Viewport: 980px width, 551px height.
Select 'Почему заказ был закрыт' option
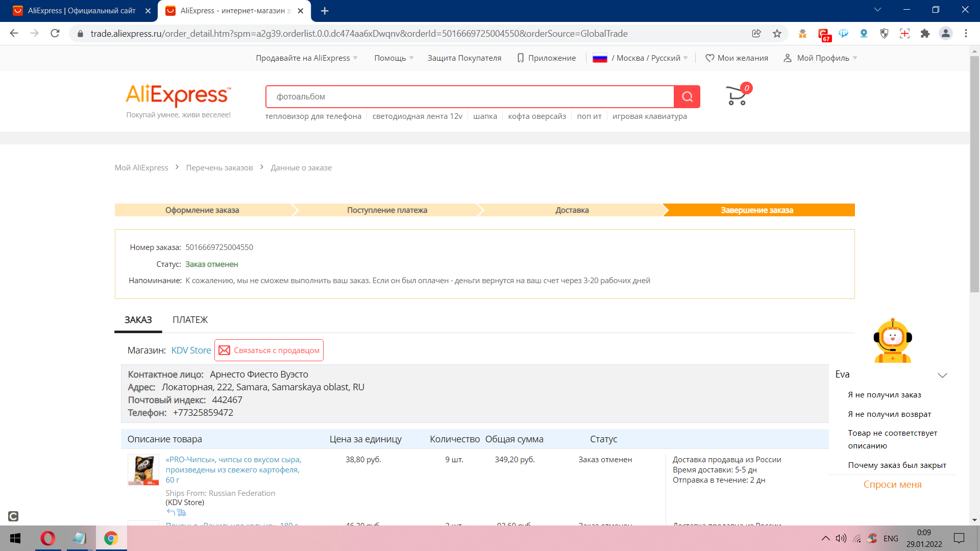point(897,465)
